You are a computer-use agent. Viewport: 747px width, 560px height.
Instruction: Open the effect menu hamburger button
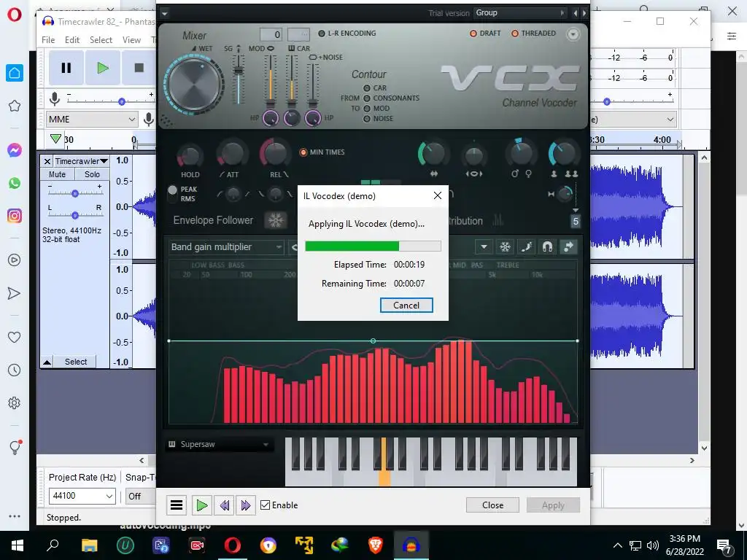click(x=177, y=505)
